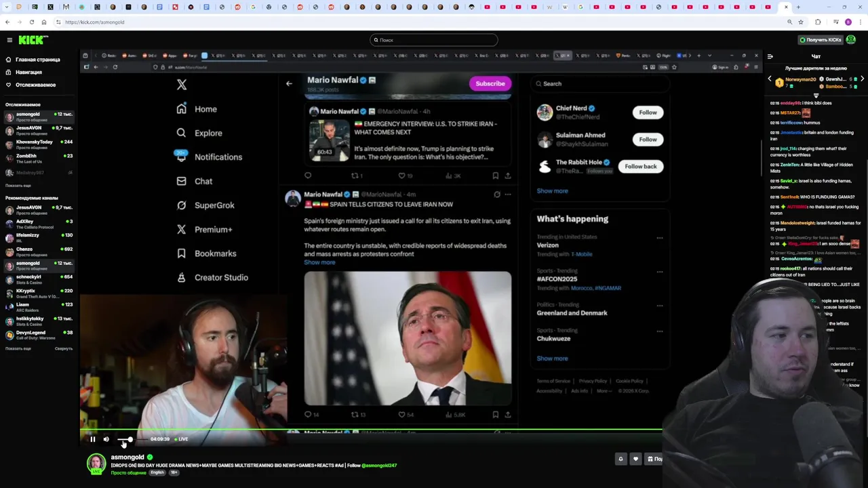Viewport: 868px width, 488px height.
Task: Expand the gifters leaderboard down chevron
Action: (x=816, y=95)
